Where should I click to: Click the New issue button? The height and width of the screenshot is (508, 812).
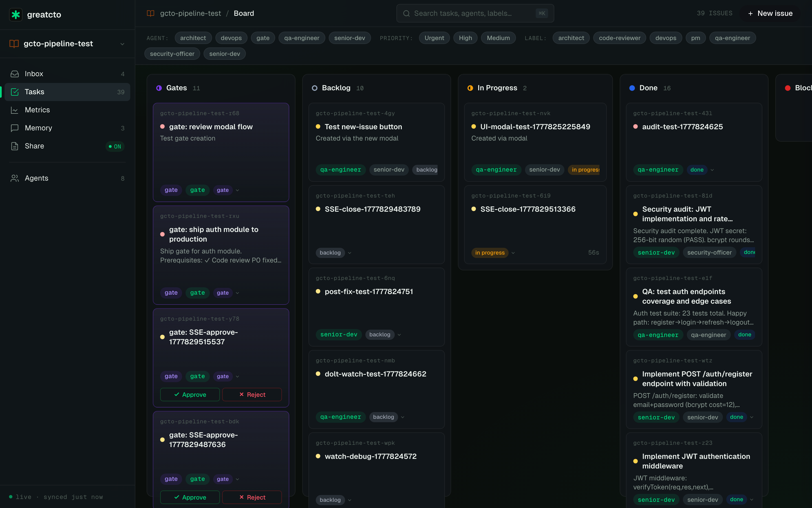(770, 14)
